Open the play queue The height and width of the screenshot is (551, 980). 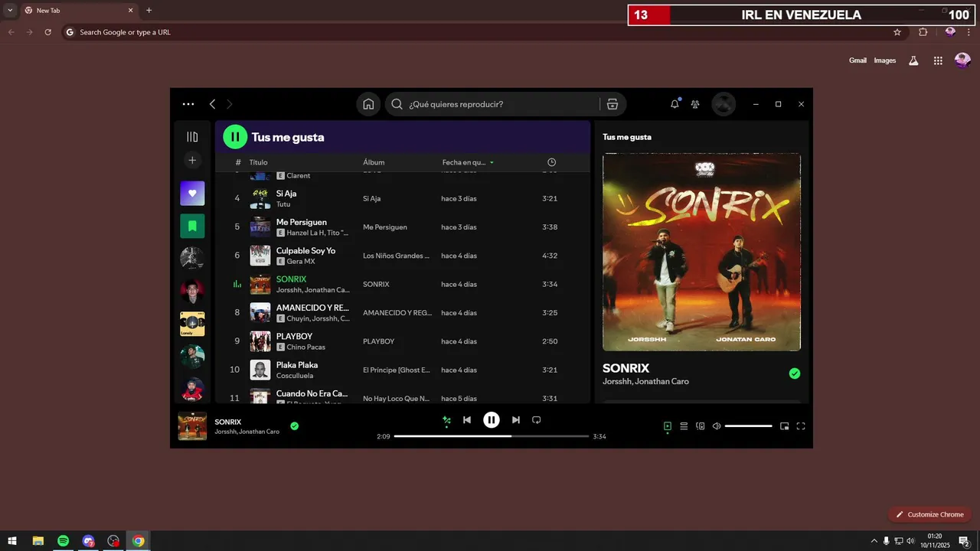point(684,426)
